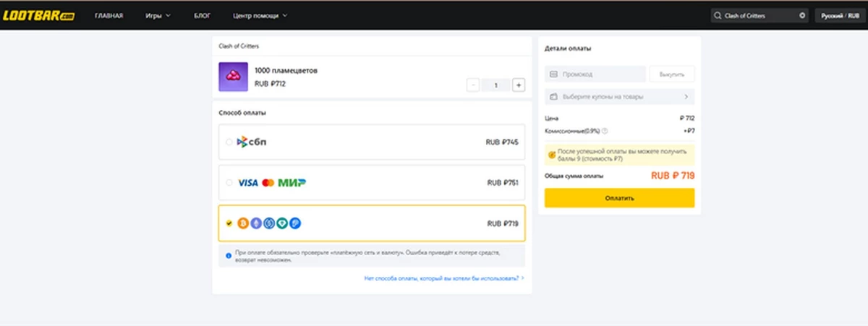This screenshot has width=868, height=326.
Task: Click the quantity number field showing 1
Action: (x=496, y=85)
